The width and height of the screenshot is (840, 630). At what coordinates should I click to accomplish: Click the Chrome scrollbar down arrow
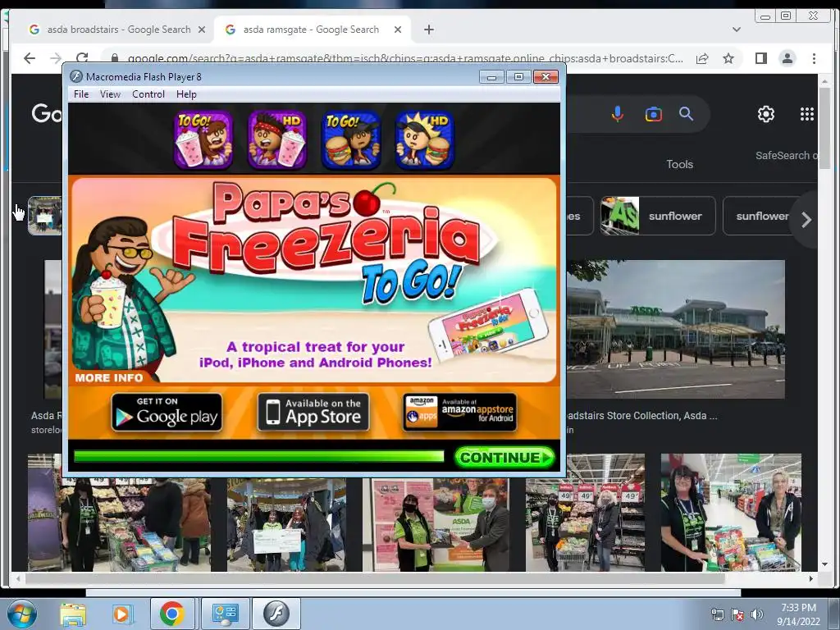pos(824,565)
